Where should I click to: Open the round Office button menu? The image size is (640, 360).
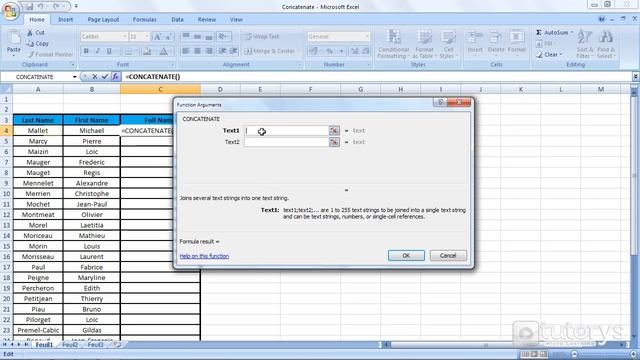coord(10,11)
